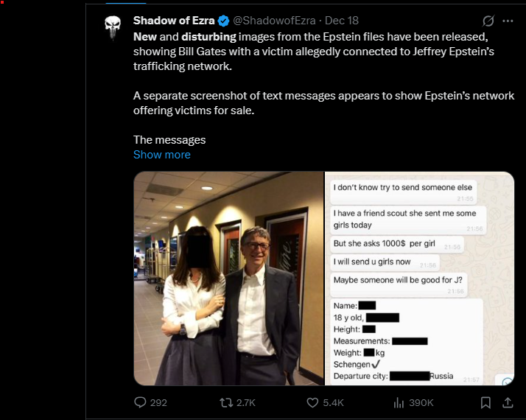The width and height of the screenshot is (526, 420).
Task: Click the repost arrows icon
Action: (227, 402)
